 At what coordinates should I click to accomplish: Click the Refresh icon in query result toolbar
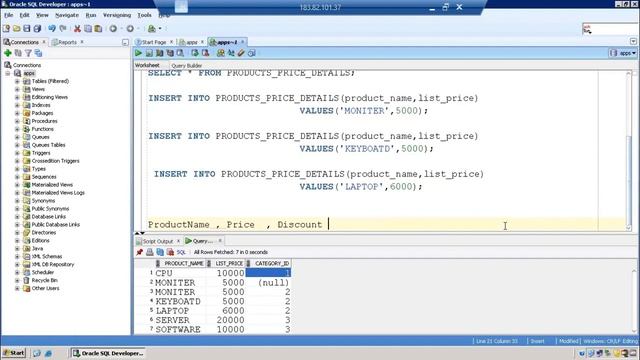point(160,252)
